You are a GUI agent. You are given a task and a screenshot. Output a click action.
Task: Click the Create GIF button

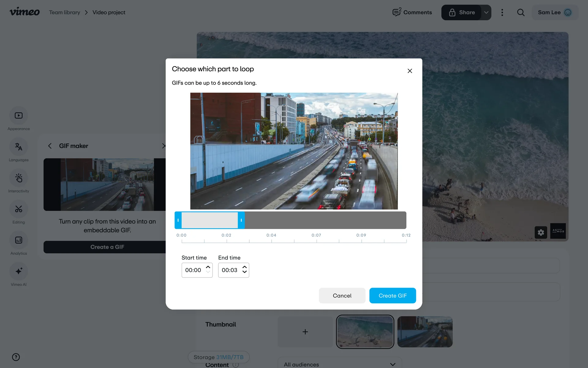(x=392, y=296)
